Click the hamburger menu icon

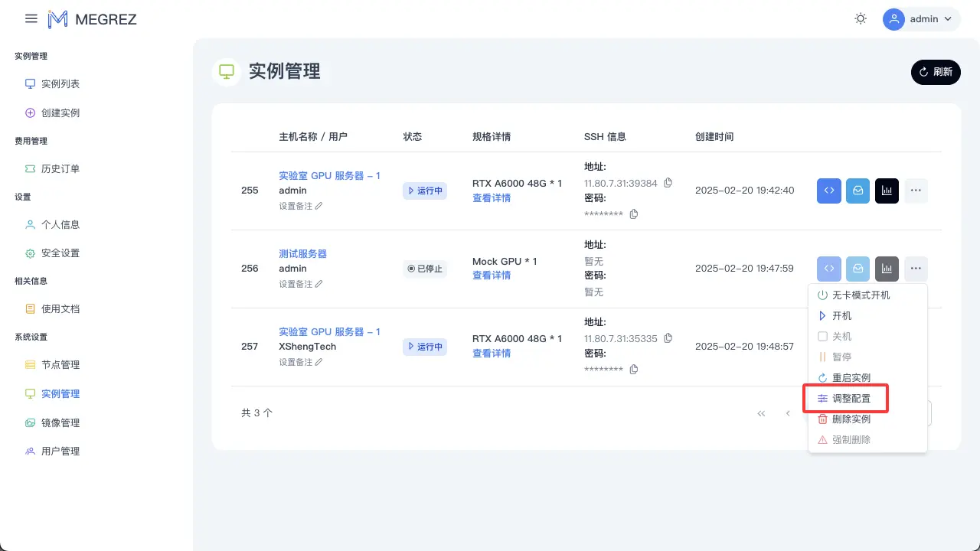point(31,19)
